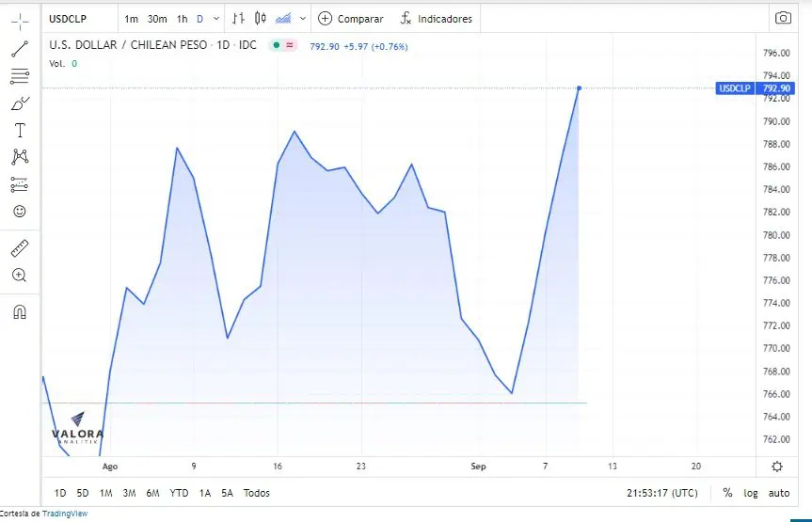Screen dimensions: 812x522
Task: Expand the time interval dropdown arrow
Action: pyautogui.click(x=216, y=19)
